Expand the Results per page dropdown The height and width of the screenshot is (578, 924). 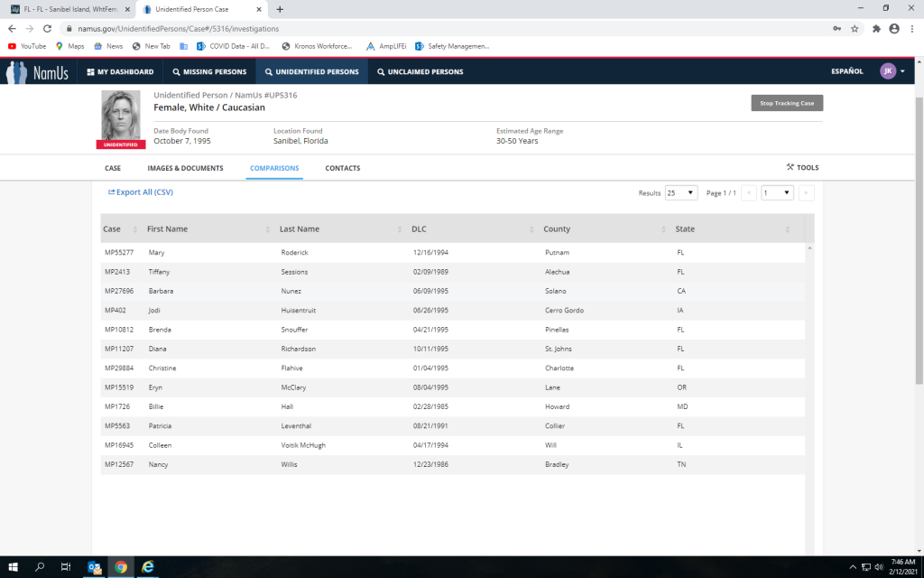point(680,192)
